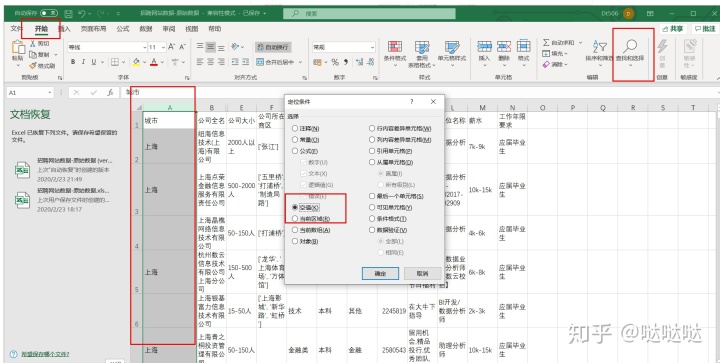Click the Share (共享) button
This screenshot has width=720, height=363.
673,29
